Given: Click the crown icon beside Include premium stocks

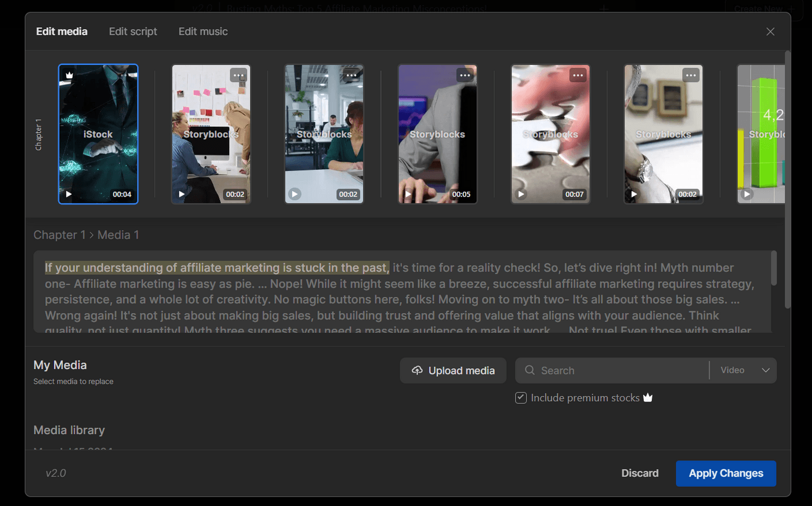Looking at the screenshot, I should [x=648, y=397].
